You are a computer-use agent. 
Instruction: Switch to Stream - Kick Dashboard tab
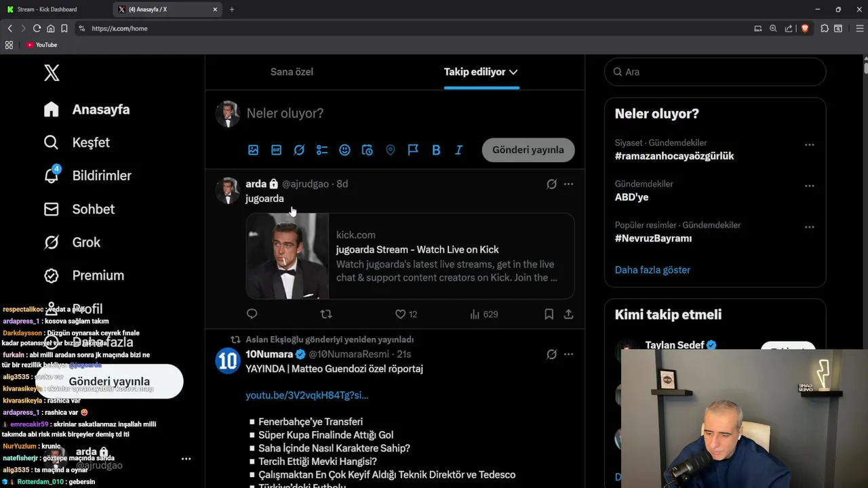56,9
